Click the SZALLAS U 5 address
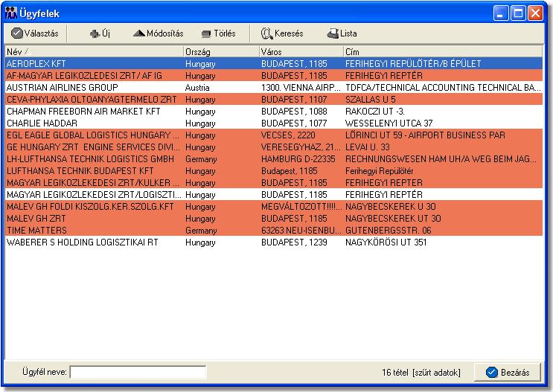The image size is (553, 392). pyautogui.click(x=371, y=100)
